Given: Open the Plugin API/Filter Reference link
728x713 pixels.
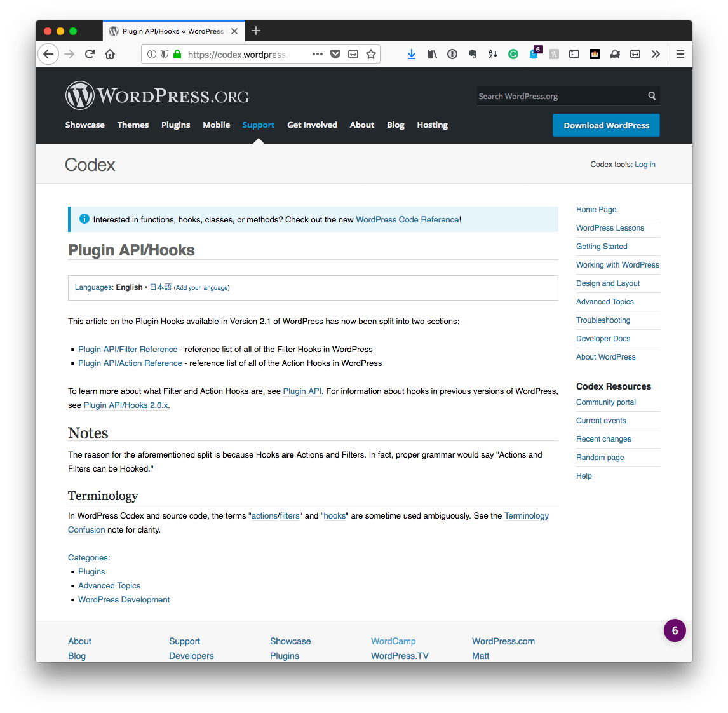Looking at the screenshot, I should pyautogui.click(x=128, y=349).
